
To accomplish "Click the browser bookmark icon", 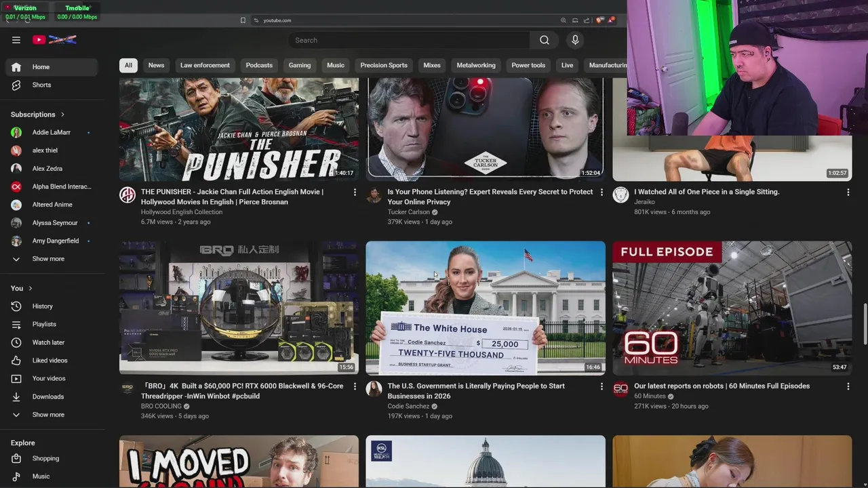I will click(243, 20).
